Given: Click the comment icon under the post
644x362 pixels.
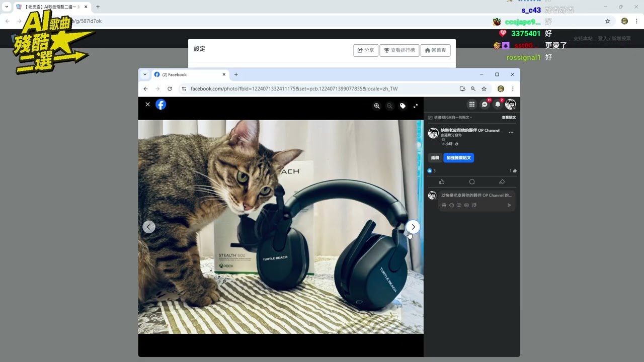Looking at the screenshot, I should tap(472, 182).
